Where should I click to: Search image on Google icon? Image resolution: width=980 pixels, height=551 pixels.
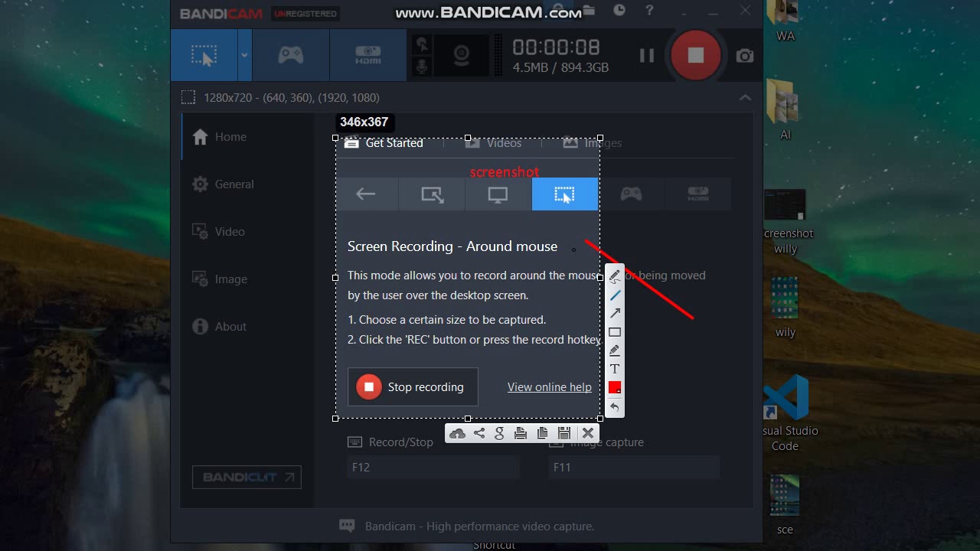tap(500, 433)
